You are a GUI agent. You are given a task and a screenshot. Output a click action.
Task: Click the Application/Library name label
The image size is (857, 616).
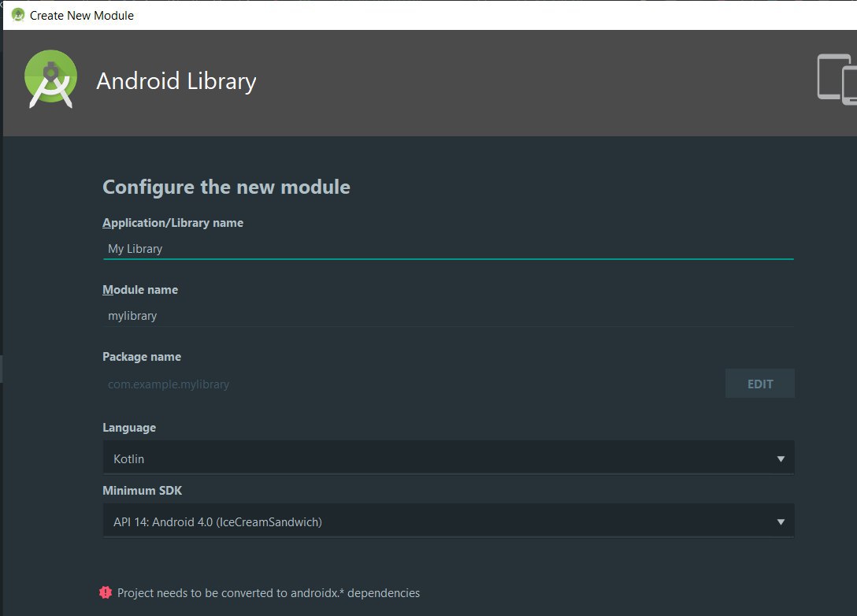coord(173,223)
